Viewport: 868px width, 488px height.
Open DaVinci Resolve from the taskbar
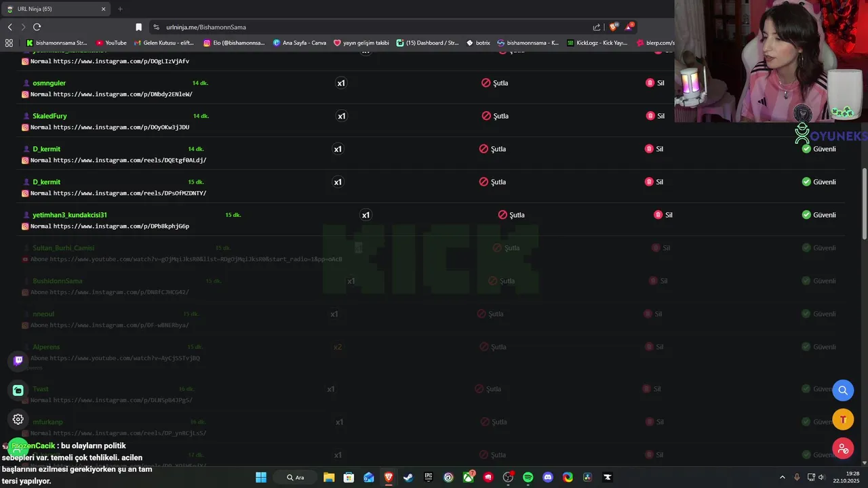pos(588,477)
